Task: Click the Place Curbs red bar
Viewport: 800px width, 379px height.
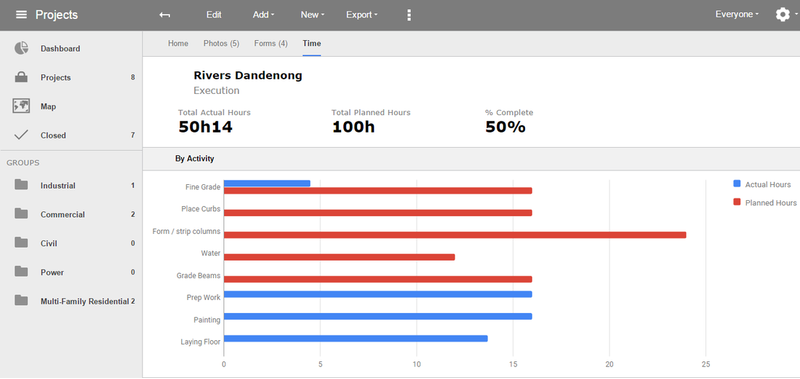Action: 378,213
